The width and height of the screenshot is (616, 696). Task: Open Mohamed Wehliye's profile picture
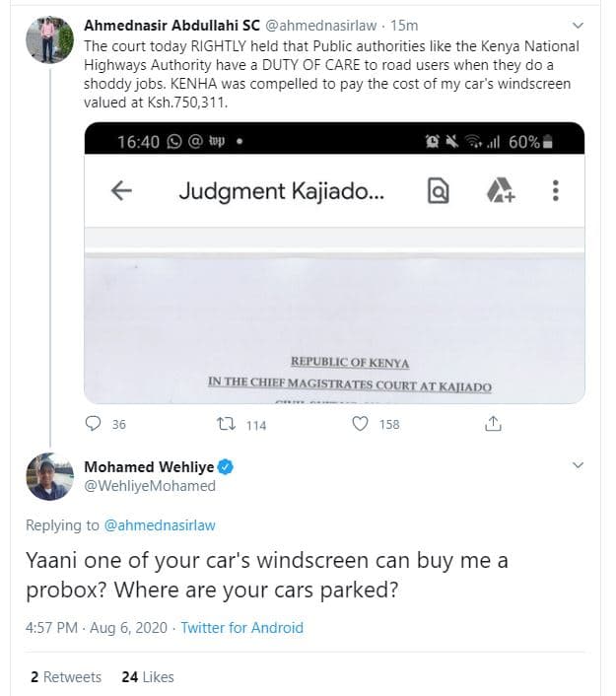click(49, 476)
